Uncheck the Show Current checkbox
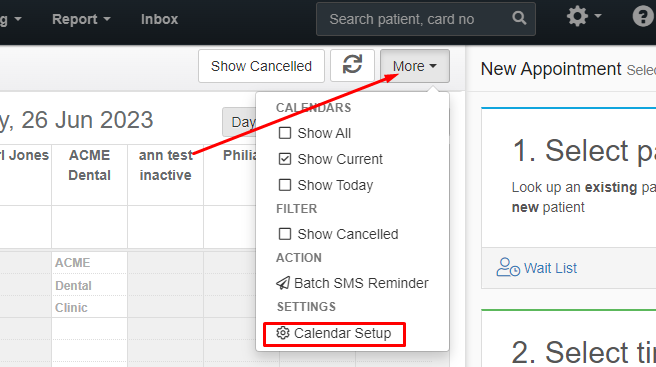656x367 pixels. click(285, 159)
